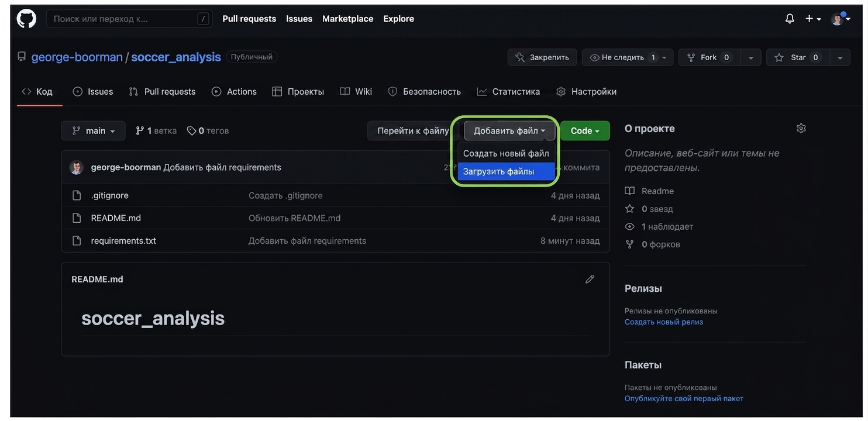
Task: View the 0 тегов tags link
Action: coord(208,131)
